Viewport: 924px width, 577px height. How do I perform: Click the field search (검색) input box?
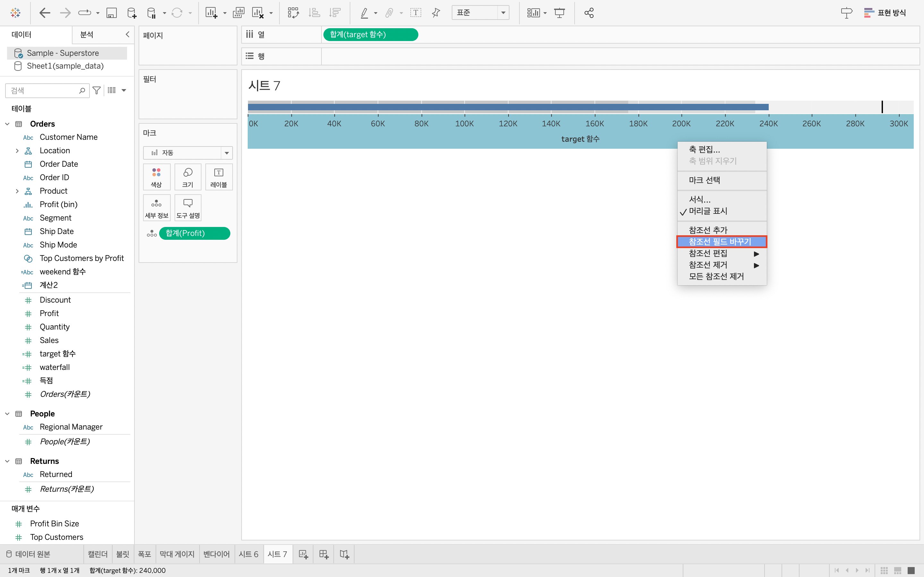43,90
